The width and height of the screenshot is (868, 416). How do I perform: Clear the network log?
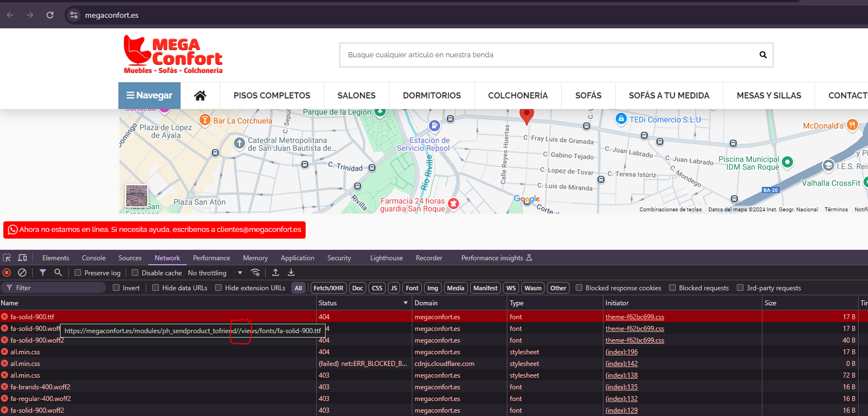coord(22,273)
